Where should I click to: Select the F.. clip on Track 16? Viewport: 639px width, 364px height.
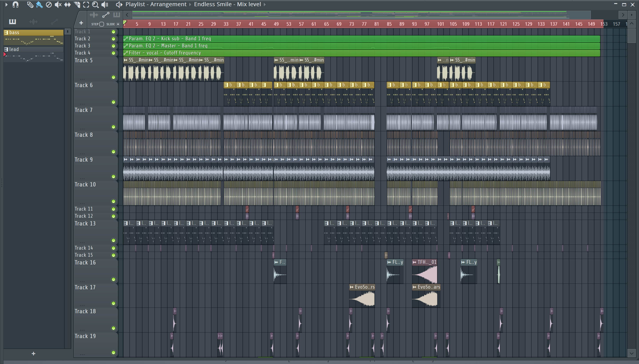280,271
